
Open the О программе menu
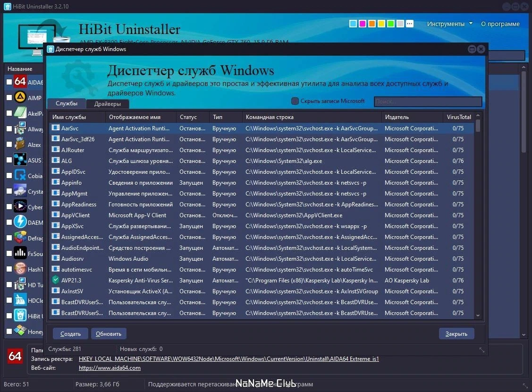click(500, 24)
